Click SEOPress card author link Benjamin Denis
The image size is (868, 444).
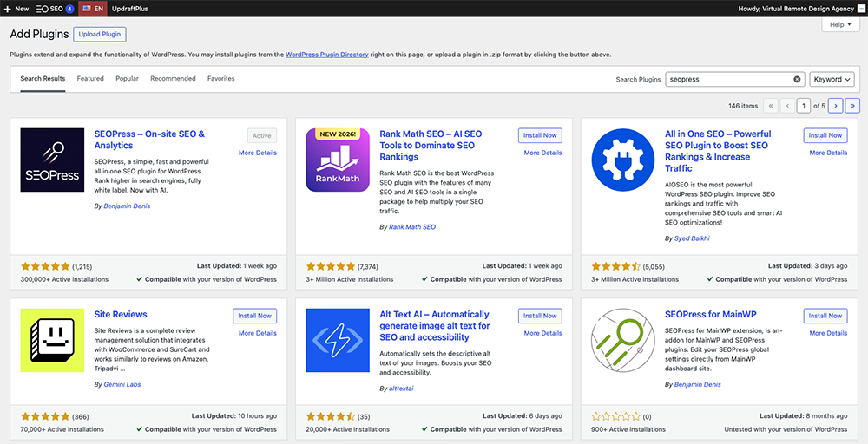[127, 206]
